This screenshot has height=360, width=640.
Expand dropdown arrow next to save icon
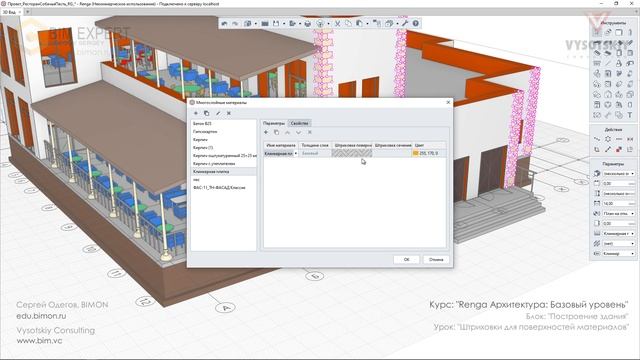coord(284,24)
